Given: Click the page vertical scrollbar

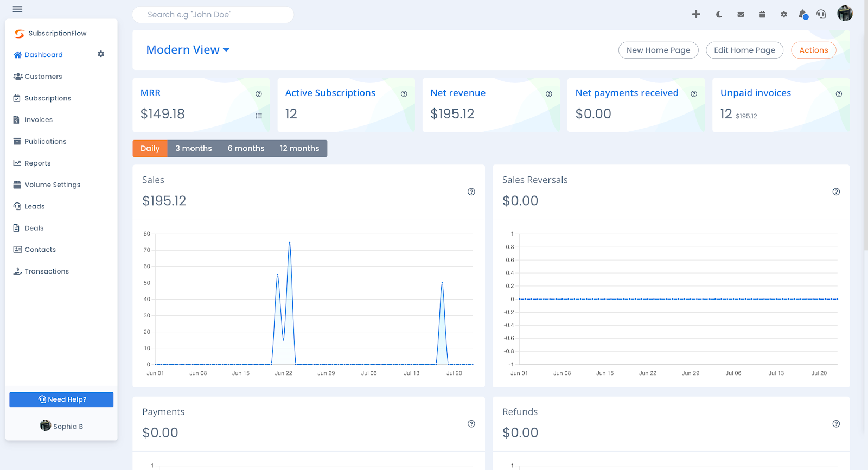Looking at the screenshot, I should tap(866, 125).
